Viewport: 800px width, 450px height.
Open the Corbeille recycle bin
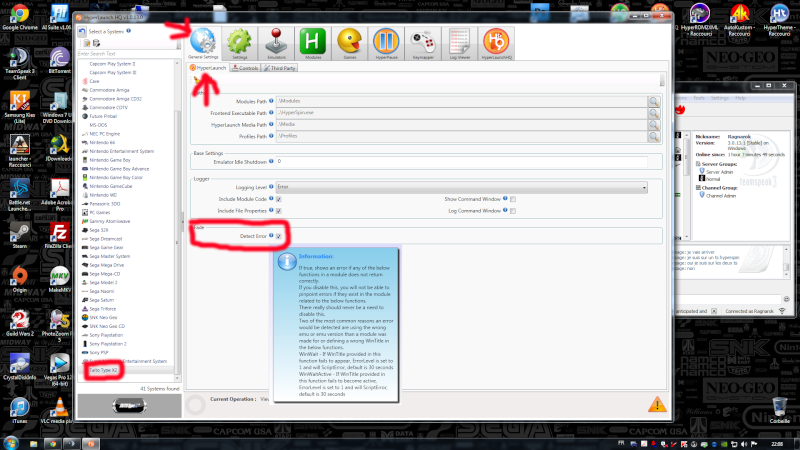point(779,411)
